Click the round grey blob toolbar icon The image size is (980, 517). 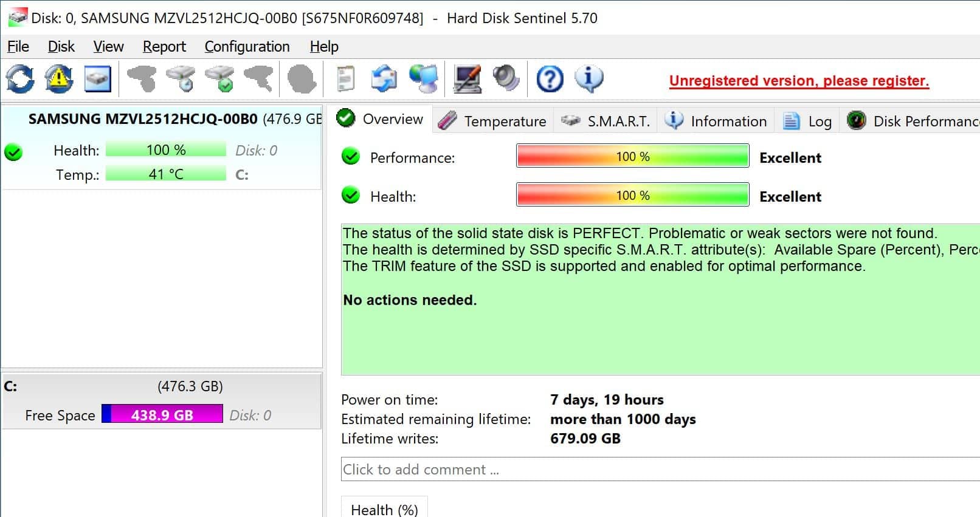302,79
